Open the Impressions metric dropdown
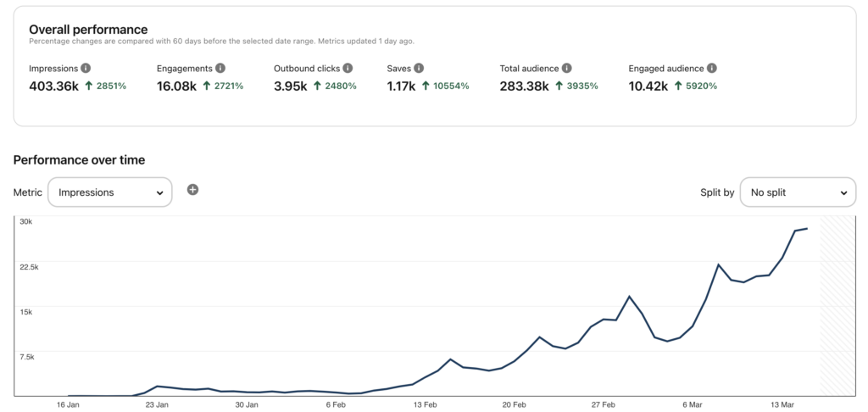This screenshot has height=412, width=868. [x=109, y=192]
